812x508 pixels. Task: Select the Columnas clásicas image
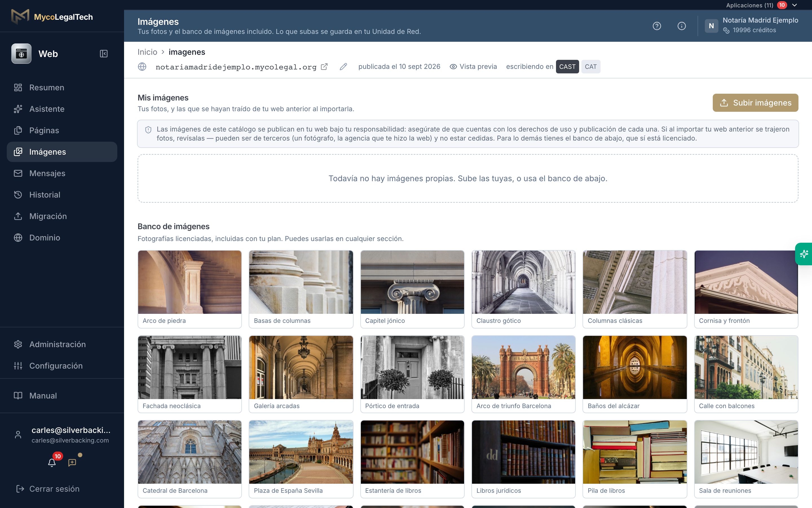(x=635, y=289)
